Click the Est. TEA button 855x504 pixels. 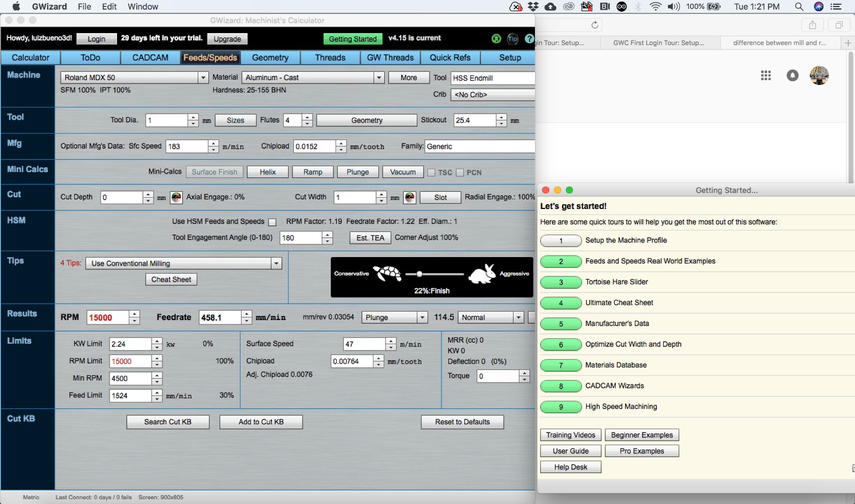click(370, 238)
